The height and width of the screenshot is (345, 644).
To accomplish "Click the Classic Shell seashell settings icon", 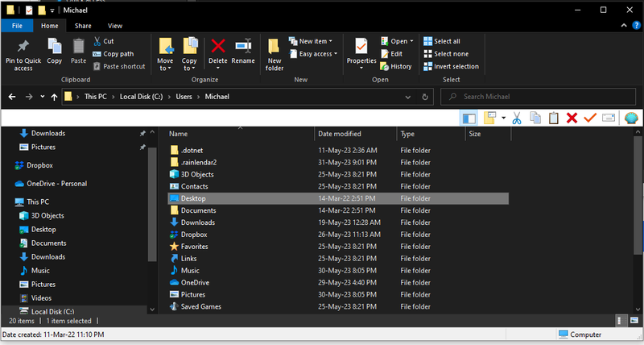I will [631, 118].
